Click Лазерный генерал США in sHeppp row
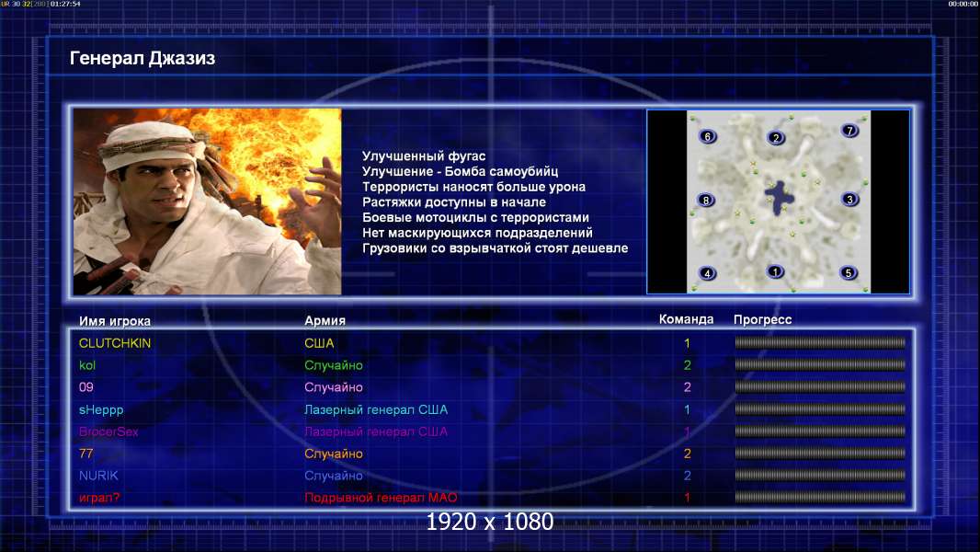 coord(376,409)
